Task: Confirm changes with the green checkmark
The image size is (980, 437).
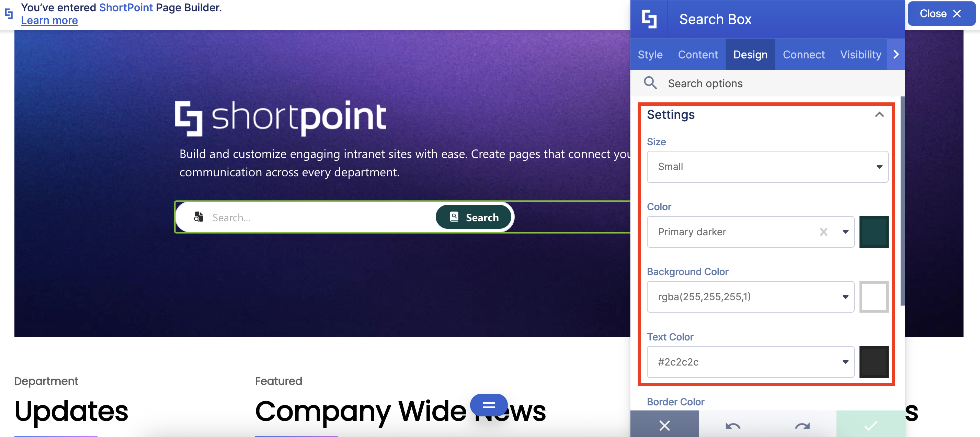Action: point(870,425)
